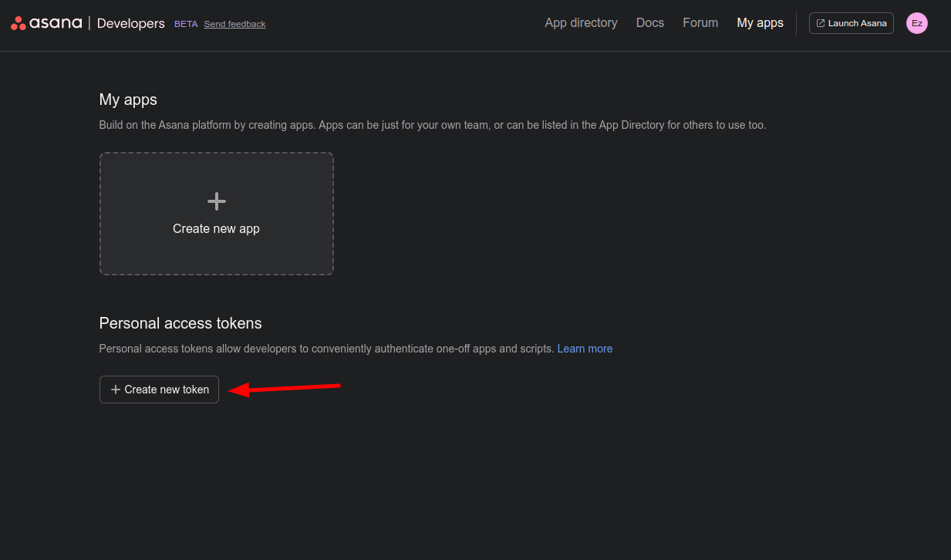Image resolution: width=951 pixels, height=560 pixels.
Task: Click the description starting 'Build on the Asana platform'
Action: point(433,125)
